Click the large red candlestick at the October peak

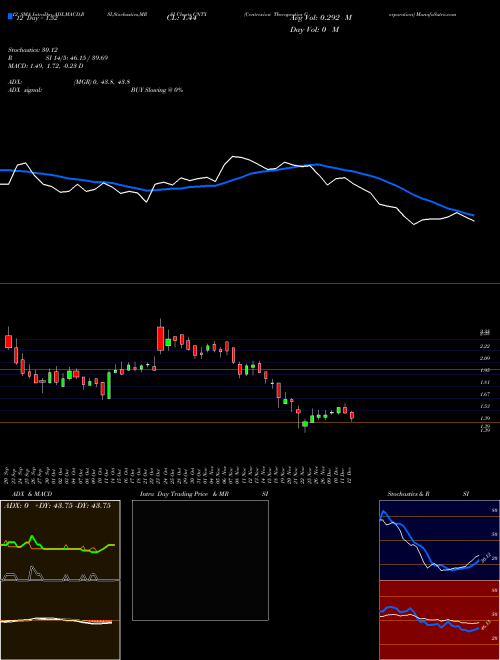tap(160, 338)
